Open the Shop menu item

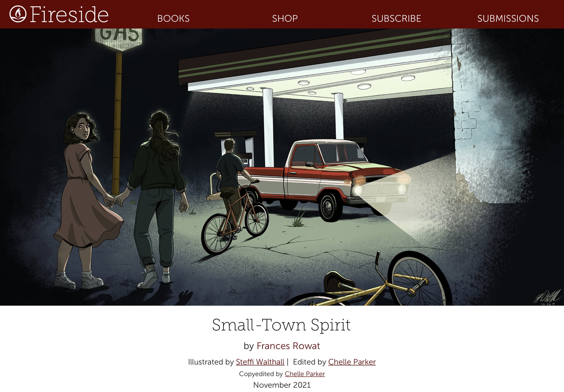click(285, 19)
